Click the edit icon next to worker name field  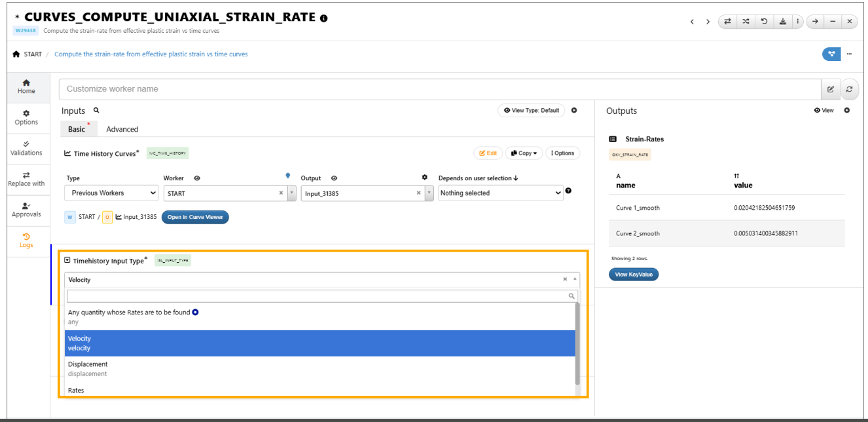[x=830, y=89]
